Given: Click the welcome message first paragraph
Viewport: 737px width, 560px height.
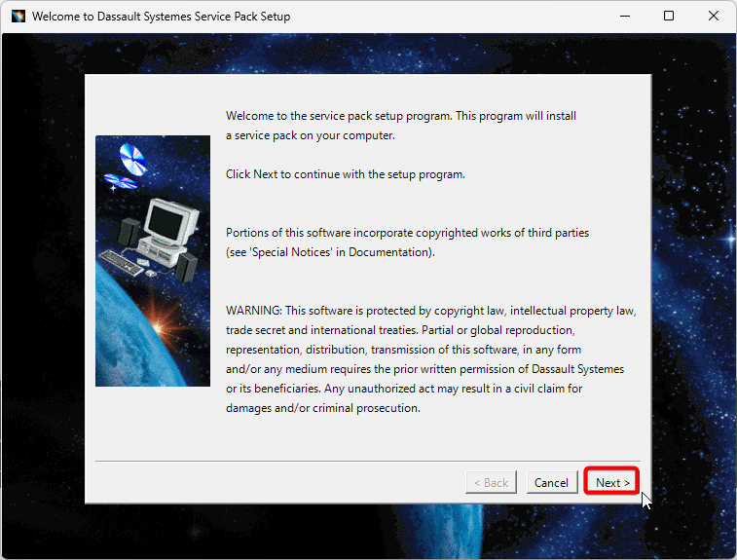Looking at the screenshot, I should point(401,126).
